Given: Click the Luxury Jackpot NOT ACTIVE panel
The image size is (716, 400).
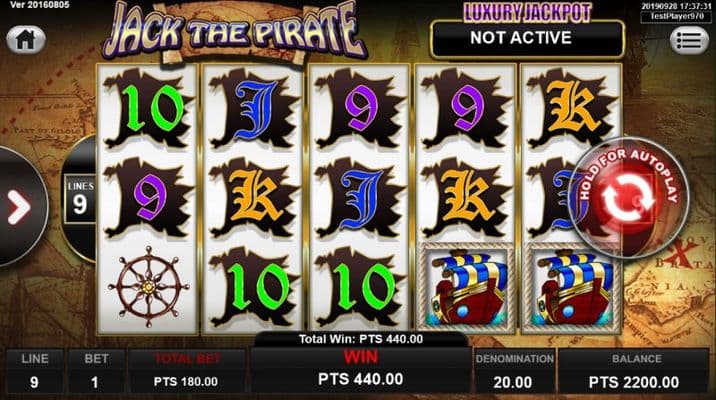Looking at the screenshot, I should (527, 39).
